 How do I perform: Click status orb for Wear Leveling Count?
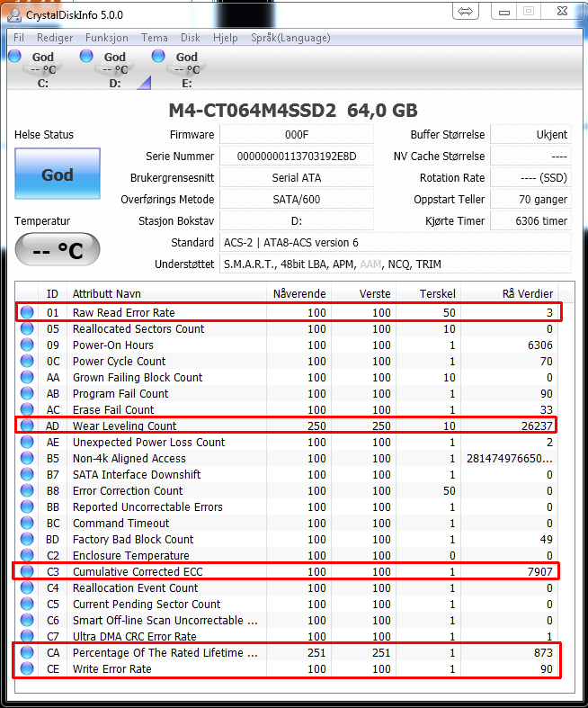point(27,426)
